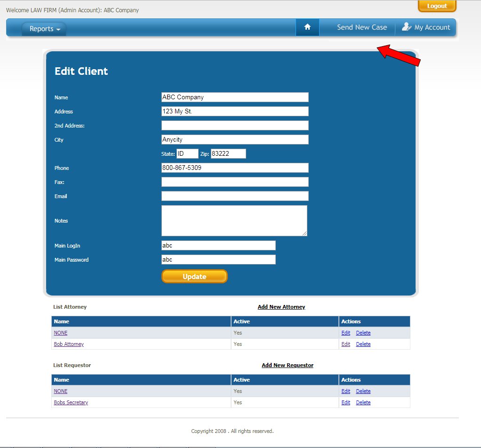
Task: Open the Send New Case page
Action: [362, 27]
